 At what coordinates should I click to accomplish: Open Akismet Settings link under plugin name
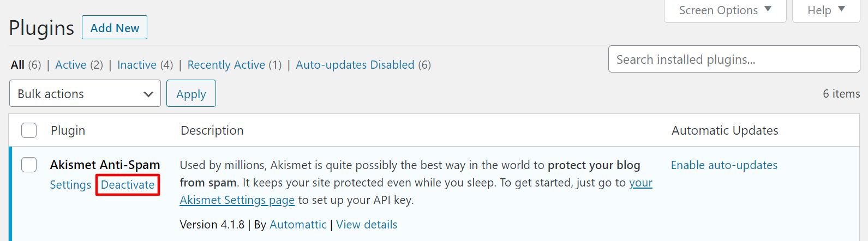(x=70, y=185)
